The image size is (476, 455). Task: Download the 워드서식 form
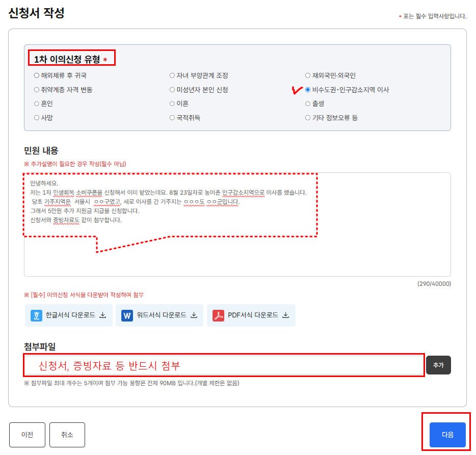click(160, 315)
